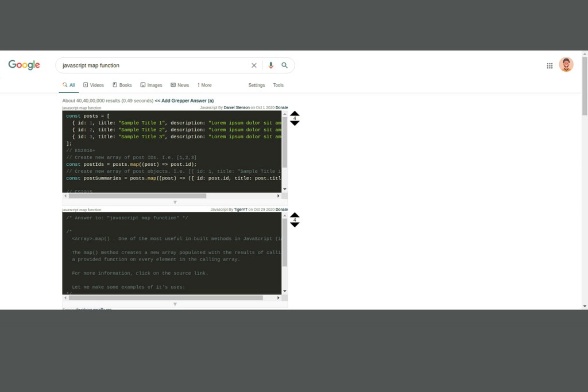
Task: Downvote TigerYT's Grepper answer
Action: coord(295,225)
